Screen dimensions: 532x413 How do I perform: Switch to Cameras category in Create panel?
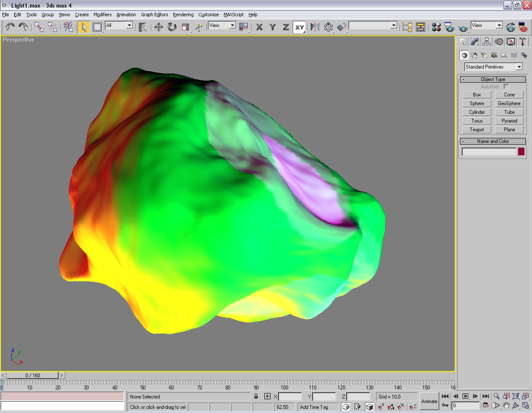pyautogui.click(x=494, y=55)
